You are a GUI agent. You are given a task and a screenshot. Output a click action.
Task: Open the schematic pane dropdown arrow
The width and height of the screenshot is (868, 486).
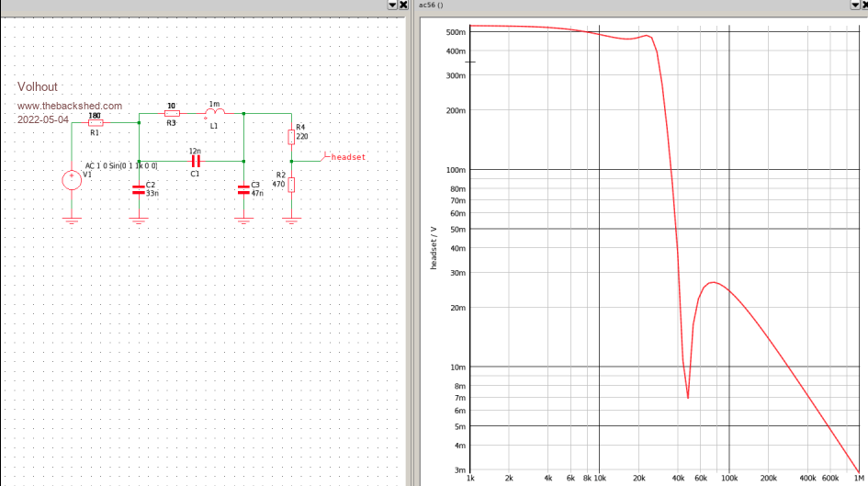click(x=392, y=5)
